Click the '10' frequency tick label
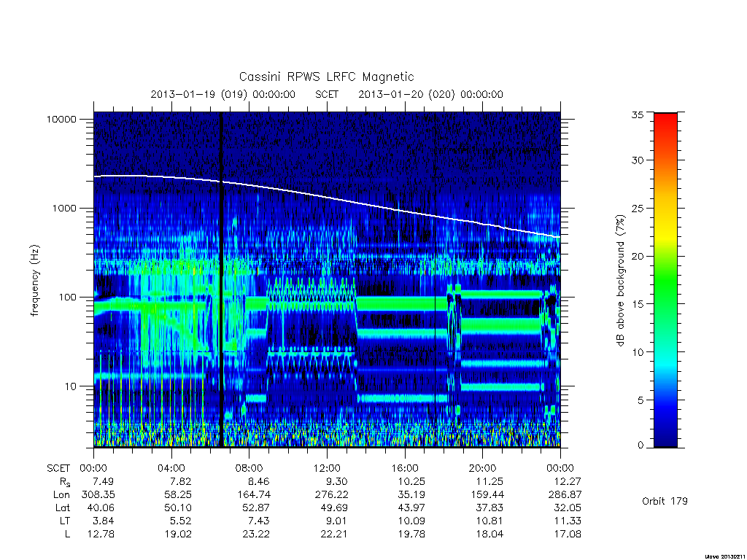The height and width of the screenshot is (560, 747). pyautogui.click(x=71, y=386)
